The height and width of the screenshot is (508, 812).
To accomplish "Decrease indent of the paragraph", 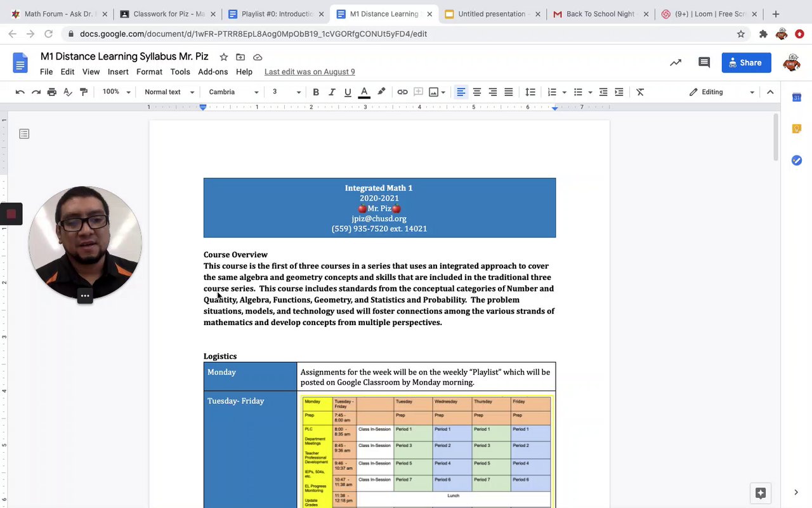I will [x=603, y=92].
